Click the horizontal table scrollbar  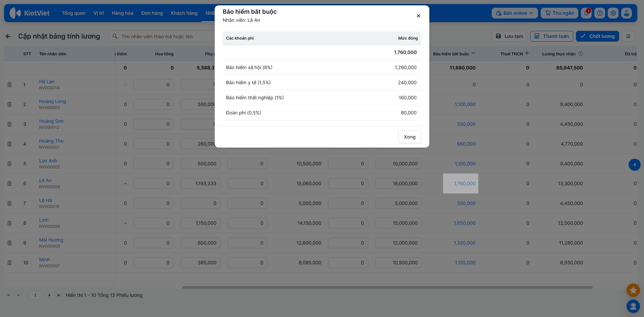coord(387,287)
